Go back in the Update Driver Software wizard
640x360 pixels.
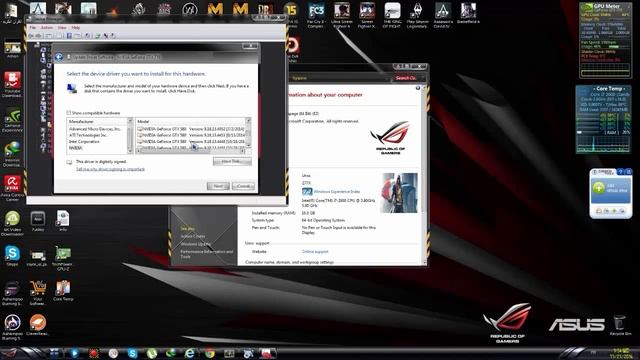[59, 57]
